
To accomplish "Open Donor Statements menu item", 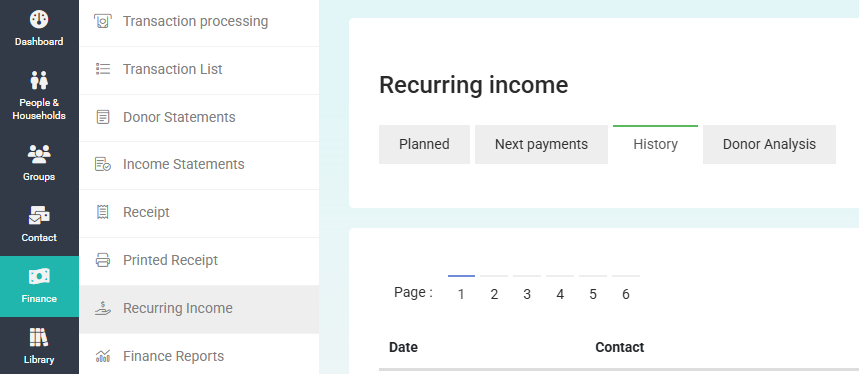I will point(199,117).
